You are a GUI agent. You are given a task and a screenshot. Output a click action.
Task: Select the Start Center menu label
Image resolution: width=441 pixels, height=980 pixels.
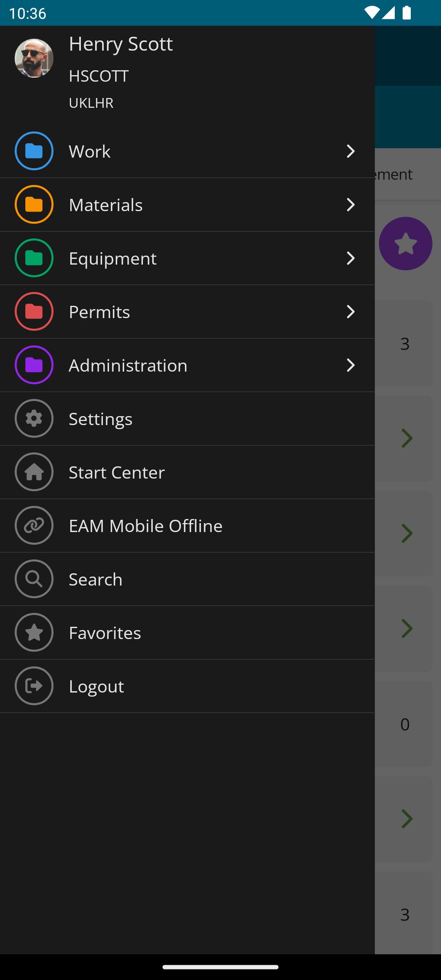click(x=117, y=472)
